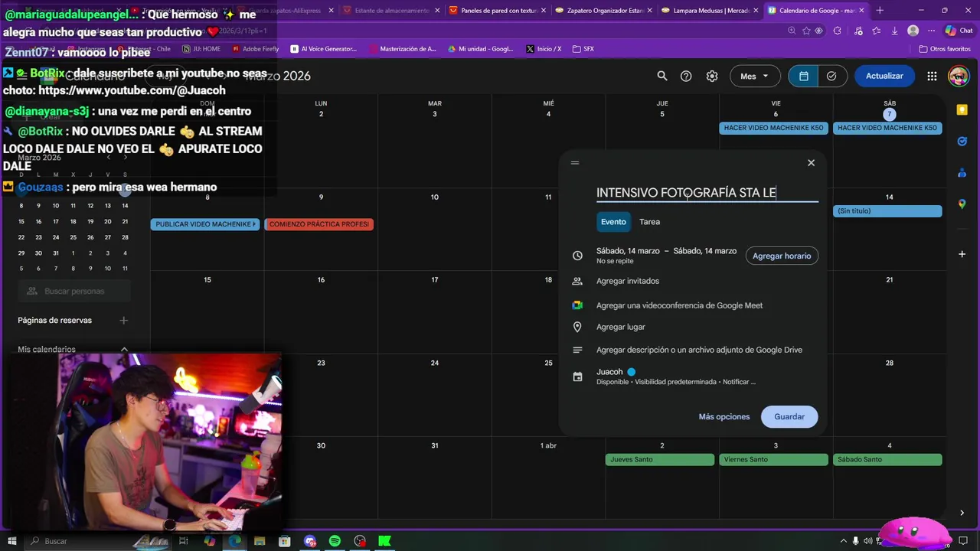Expand the Mes view dropdown
Screen dimensions: 980x551
click(755, 76)
